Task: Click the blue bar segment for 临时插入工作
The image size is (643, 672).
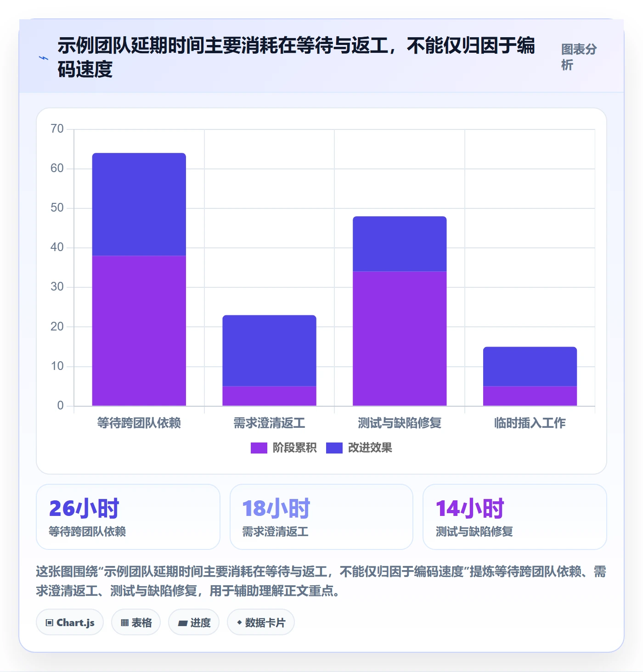Action: point(530,367)
